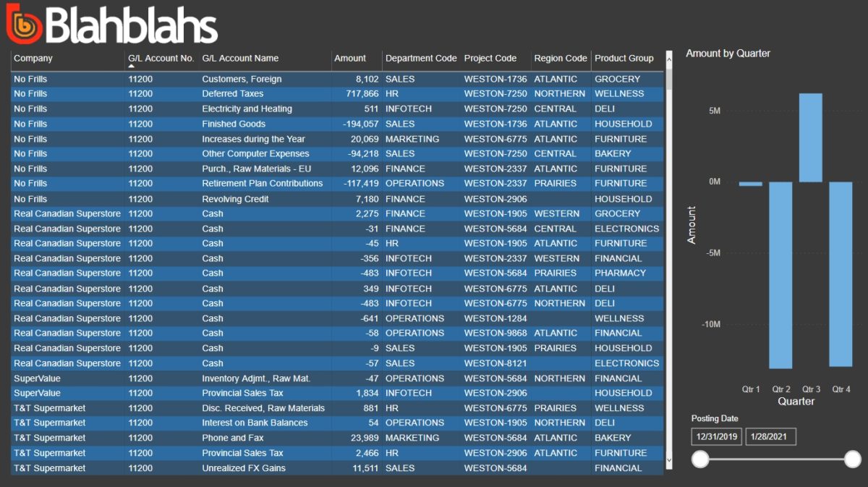Click the right Posting Date slider handle

pyautogui.click(x=853, y=459)
